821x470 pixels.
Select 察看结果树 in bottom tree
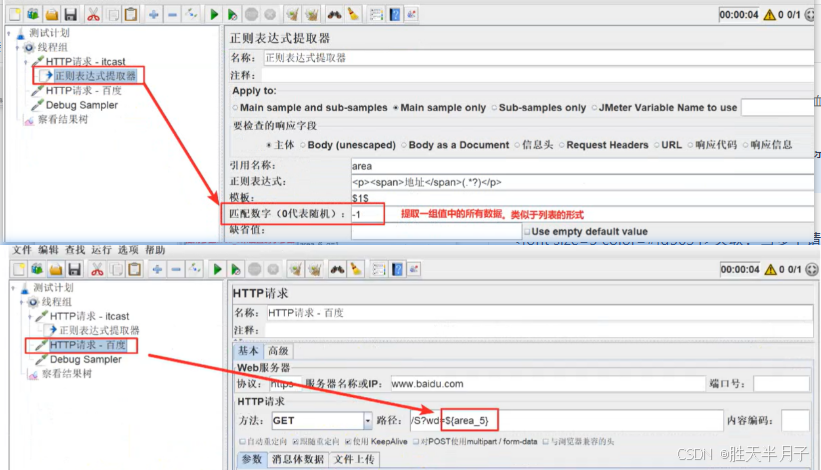pos(67,374)
